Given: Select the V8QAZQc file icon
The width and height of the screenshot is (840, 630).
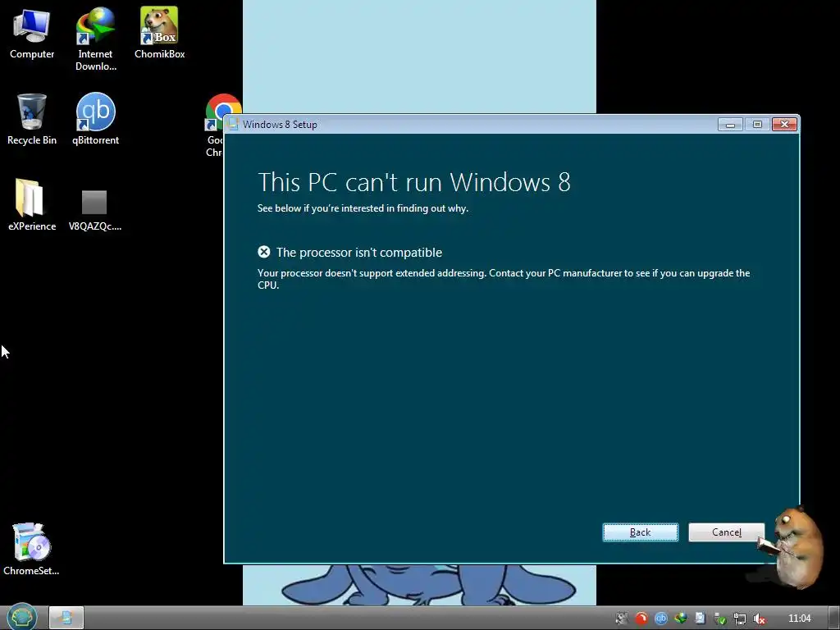Looking at the screenshot, I should click(x=95, y=209).
